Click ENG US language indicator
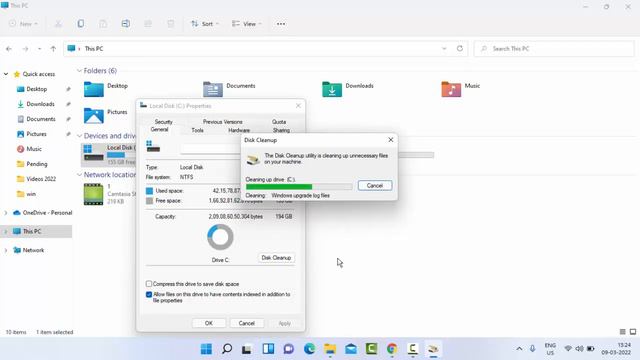Screen dimensions: 640x360 pyautogui.click(x=550, y=349)
